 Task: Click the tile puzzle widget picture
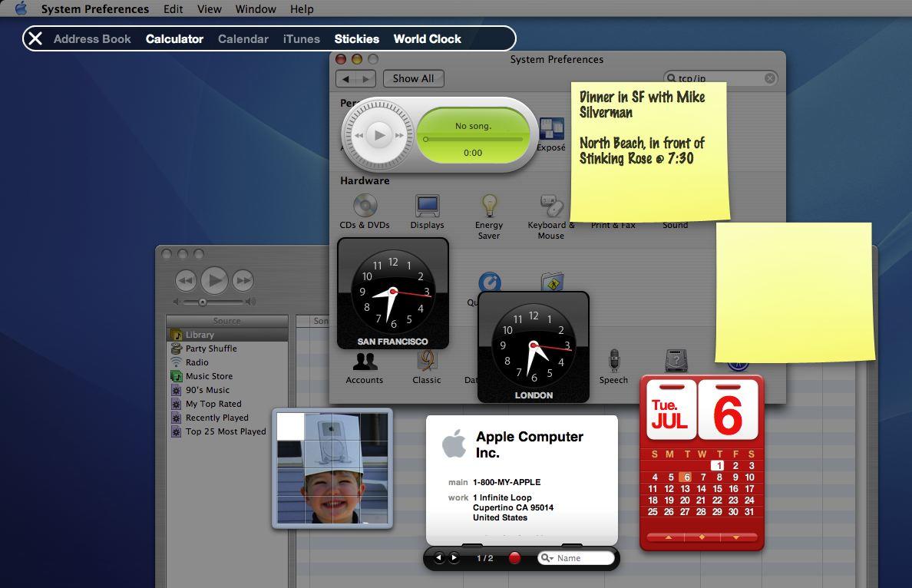point(332,468)
